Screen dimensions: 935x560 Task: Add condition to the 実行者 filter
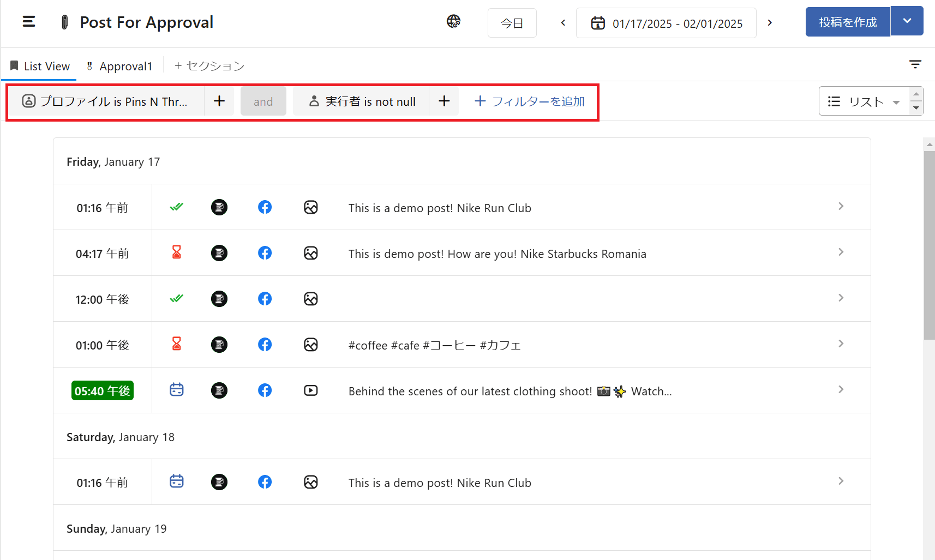tap(444, 101)
